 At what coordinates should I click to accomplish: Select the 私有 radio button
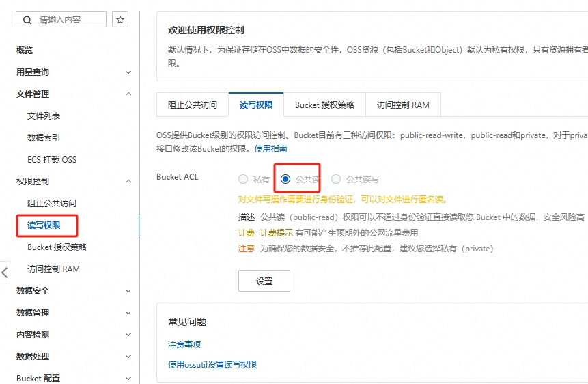click(x=243, y=179)
